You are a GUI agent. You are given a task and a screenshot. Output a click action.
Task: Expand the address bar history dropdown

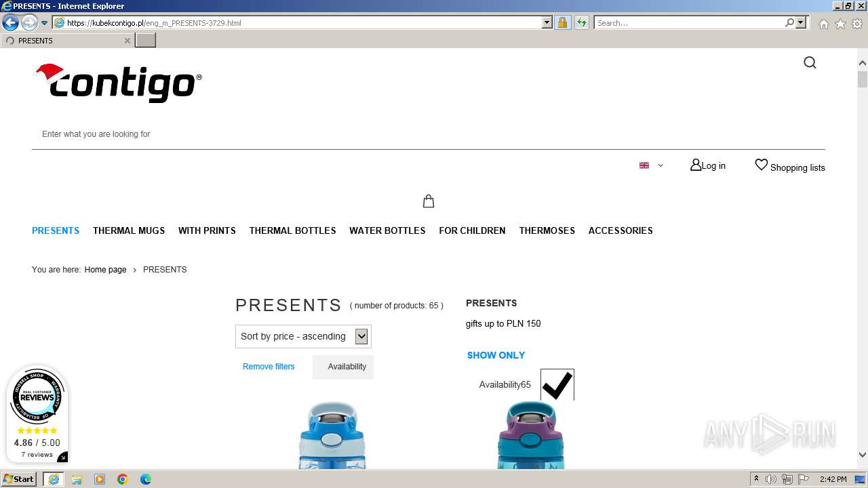point(547,22)
